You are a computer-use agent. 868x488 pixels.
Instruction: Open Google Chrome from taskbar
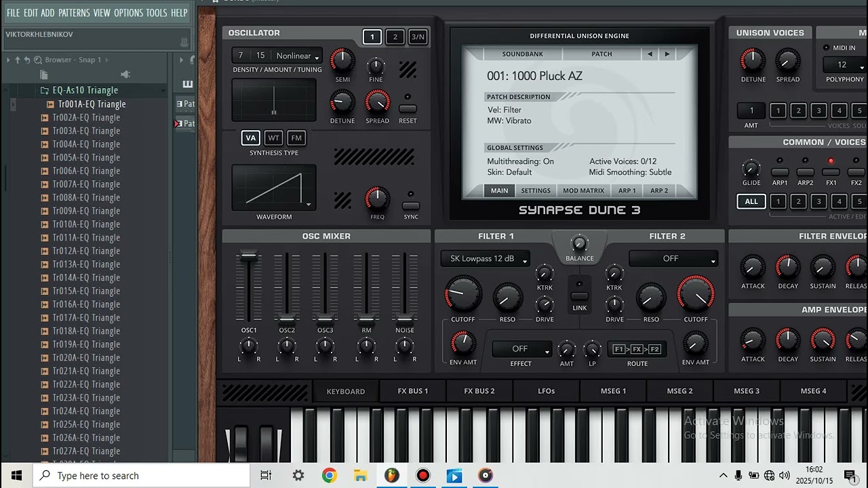(329, 476)
